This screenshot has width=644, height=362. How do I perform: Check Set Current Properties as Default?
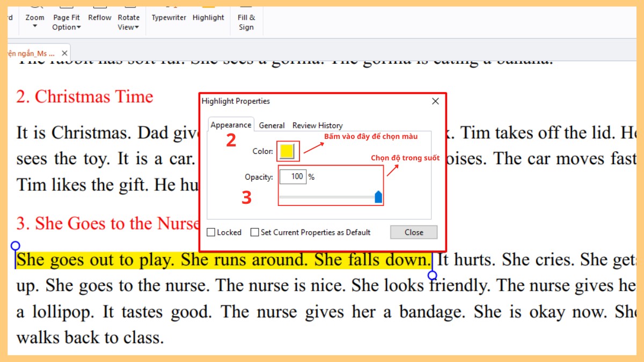[x=255, y=233]
